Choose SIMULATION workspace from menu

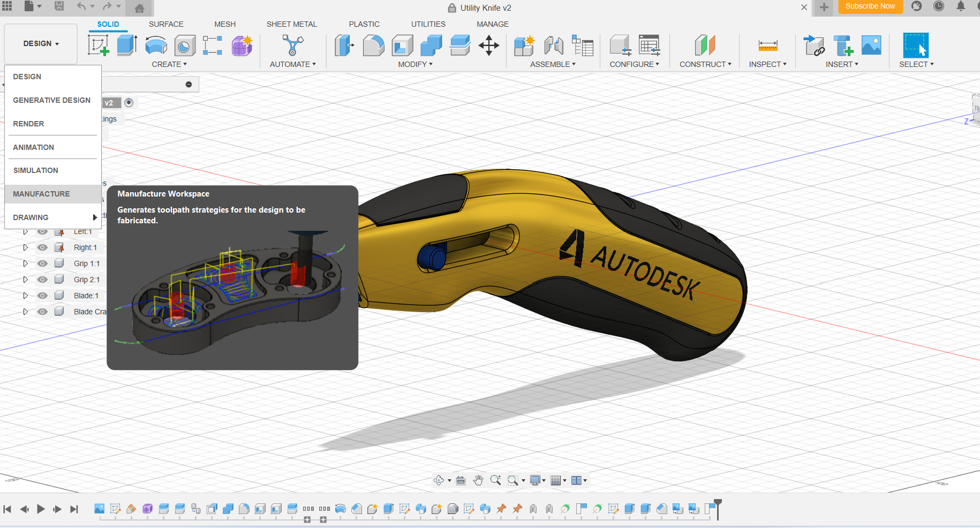point(53,170)
